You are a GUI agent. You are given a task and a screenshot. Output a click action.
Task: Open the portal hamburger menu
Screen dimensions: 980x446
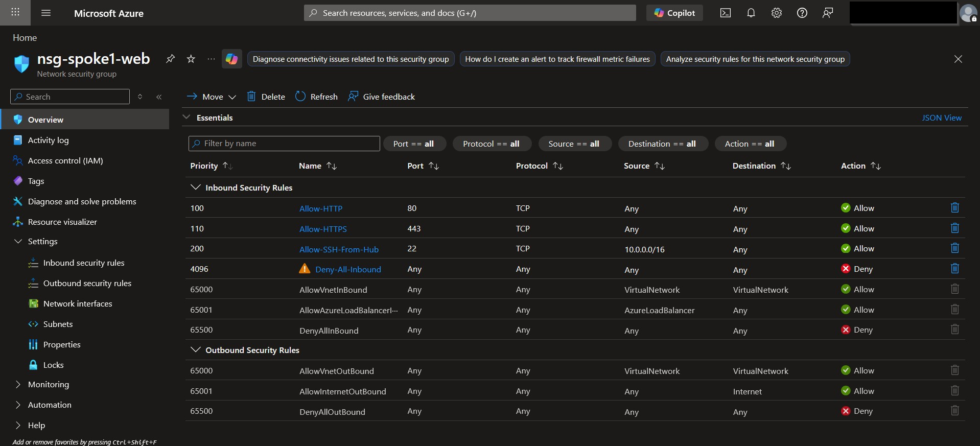click(46, 13)
